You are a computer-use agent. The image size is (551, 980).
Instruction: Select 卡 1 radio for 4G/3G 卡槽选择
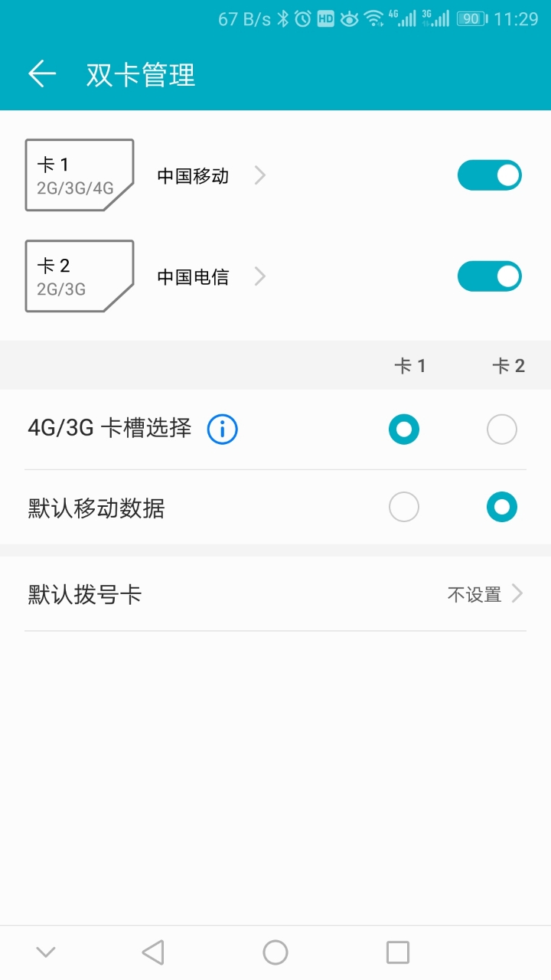click(x=404, y=429)
